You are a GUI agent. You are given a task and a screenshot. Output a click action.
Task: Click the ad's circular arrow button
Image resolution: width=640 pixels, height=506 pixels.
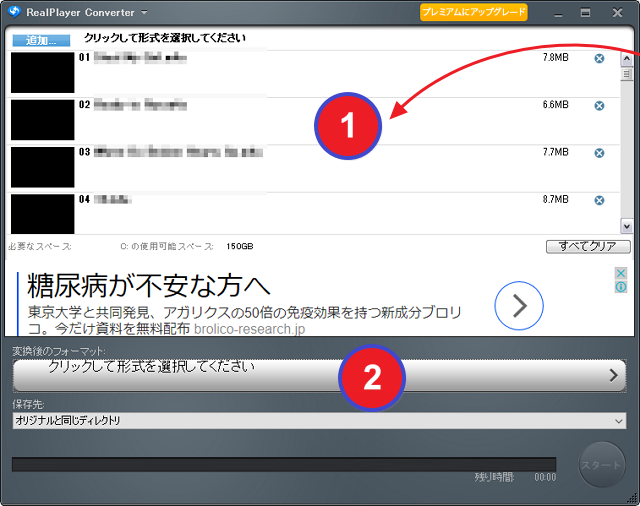519,307
